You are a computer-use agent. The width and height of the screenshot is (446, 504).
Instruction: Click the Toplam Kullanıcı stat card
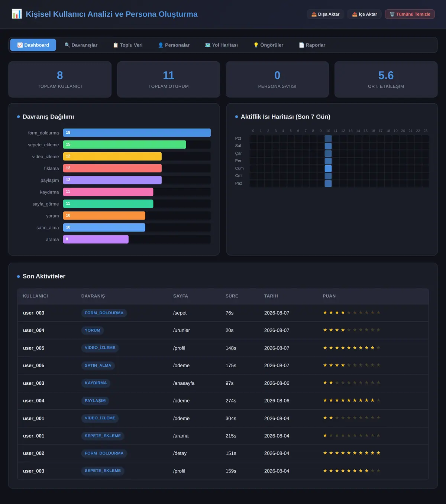coord(60,79)
